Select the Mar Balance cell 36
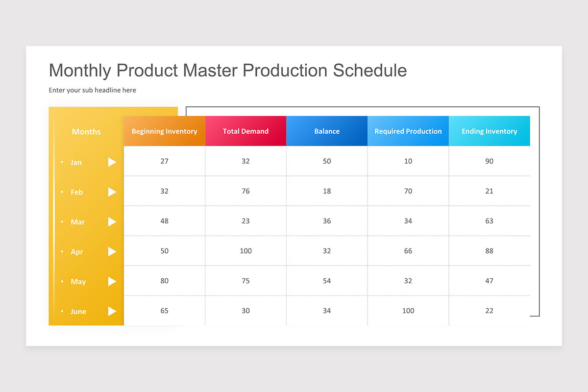This screenshot has height=392, width=588. click(327, 221)
